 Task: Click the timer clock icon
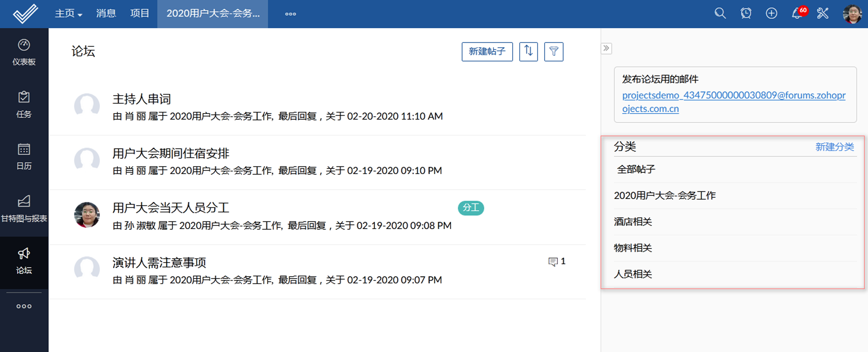pos(746,13)
